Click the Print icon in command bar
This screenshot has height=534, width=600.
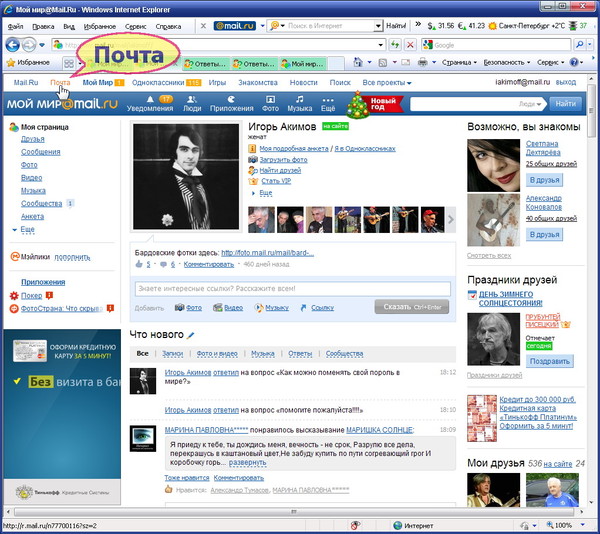(x=423, y=62)
